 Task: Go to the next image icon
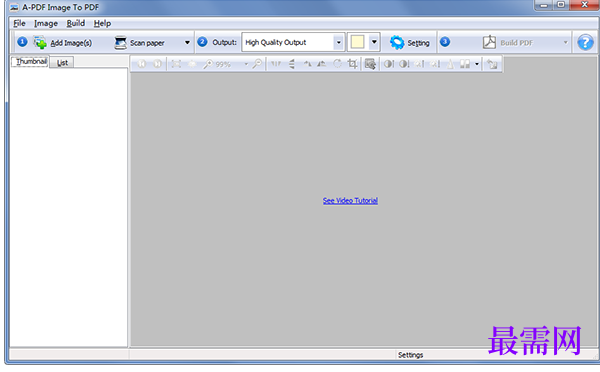click(157, 64)
